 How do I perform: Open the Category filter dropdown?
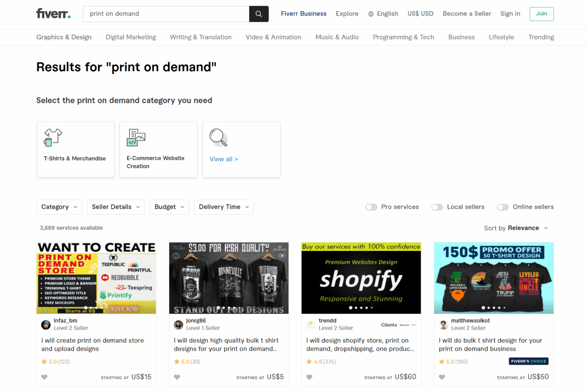(x=59, y=207)
